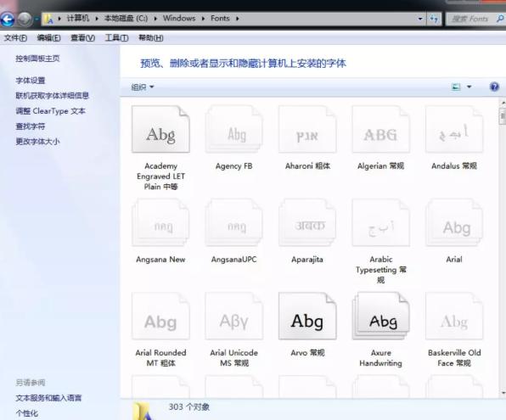Select the Agency FB font icon

[234, 129]
